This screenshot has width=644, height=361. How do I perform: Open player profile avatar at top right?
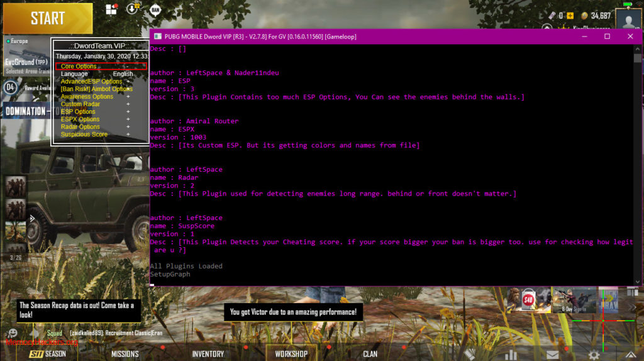click(x=628, y=19)
